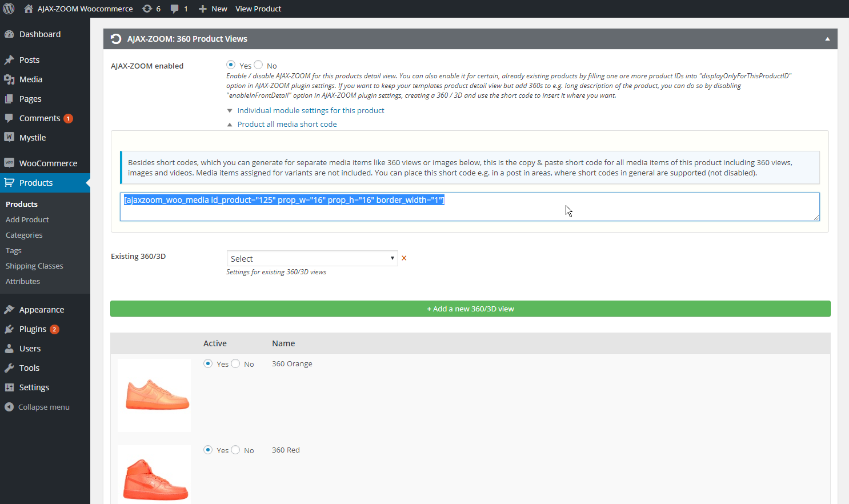Click the 360 Orange name text
Viewport: 849px width, 504px height.
292,363
